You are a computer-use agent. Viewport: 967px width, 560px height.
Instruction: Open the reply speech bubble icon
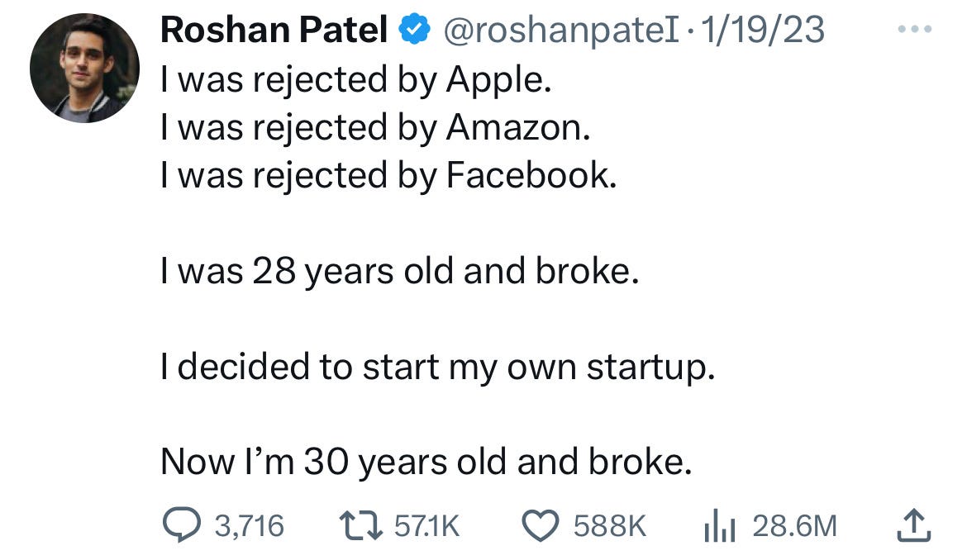click(181, 525)
